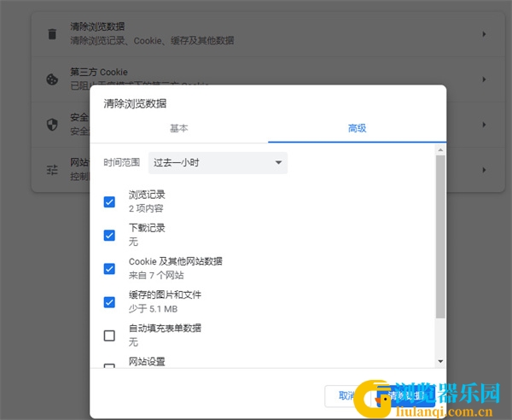Viewport: 512px width, 420px height.
Task: Click the cookie icon beside 第三方 Cookie
Action: (x=52, y=79)
